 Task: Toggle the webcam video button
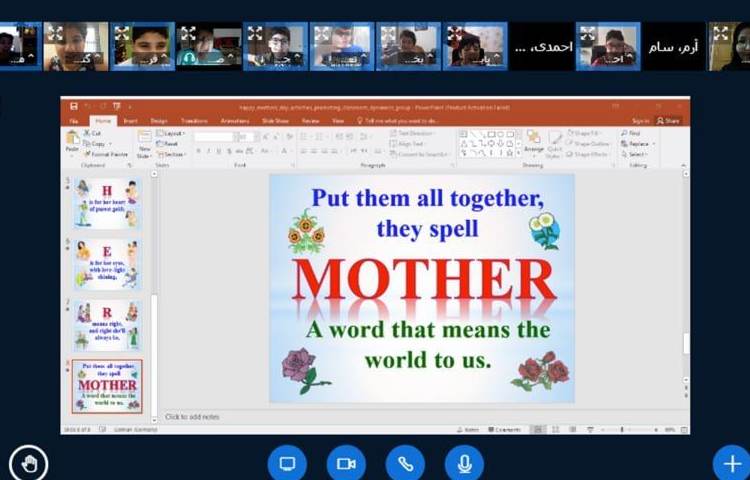(346, 463)
